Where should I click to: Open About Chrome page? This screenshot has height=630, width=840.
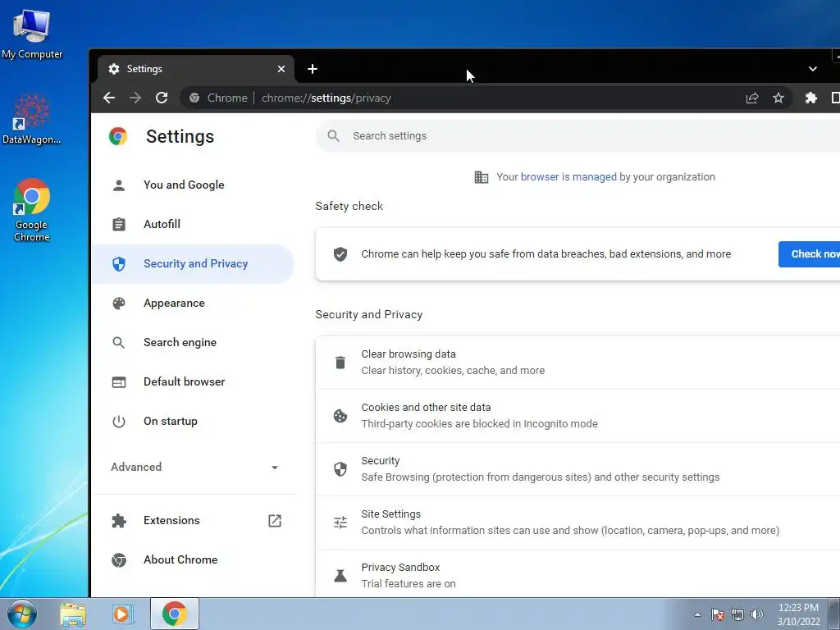(x=193, y=560)
